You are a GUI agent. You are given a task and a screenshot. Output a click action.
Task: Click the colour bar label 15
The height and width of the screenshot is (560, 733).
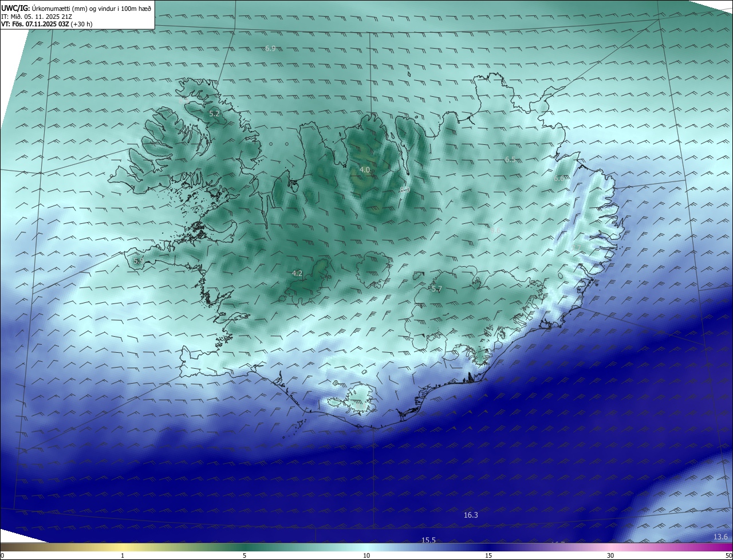(x=488, y=555)
